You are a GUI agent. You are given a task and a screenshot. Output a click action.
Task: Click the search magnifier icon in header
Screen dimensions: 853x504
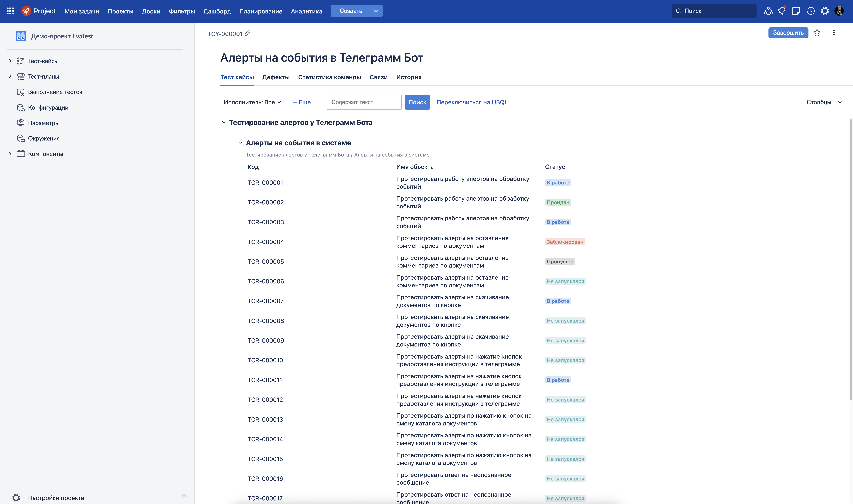[x=678, y=11]
